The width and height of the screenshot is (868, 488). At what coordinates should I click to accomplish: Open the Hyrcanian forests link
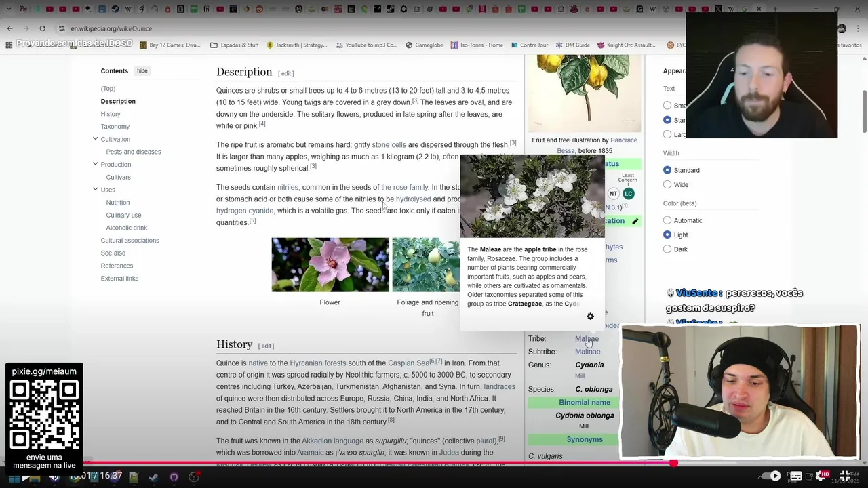coord(317,363)
